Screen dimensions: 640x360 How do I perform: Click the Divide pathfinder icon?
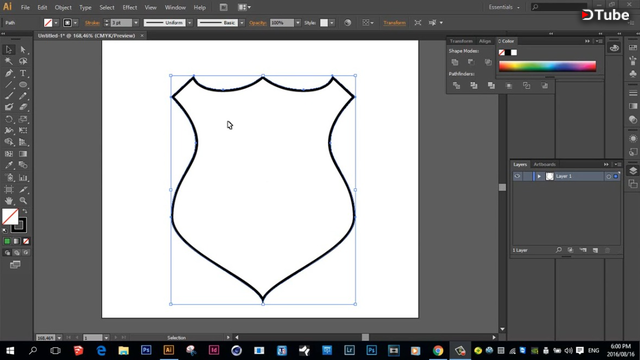pyautogui.click(x=456, y=85)
